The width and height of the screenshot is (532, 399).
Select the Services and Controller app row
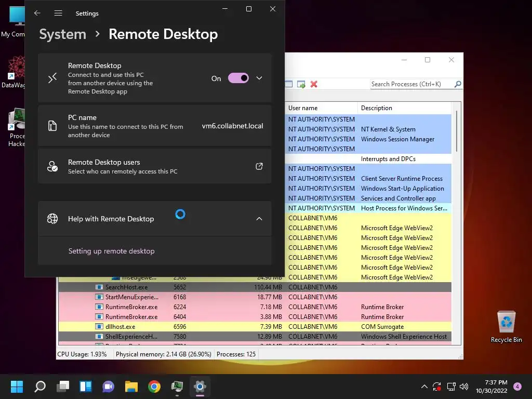[x=368, y=198]
